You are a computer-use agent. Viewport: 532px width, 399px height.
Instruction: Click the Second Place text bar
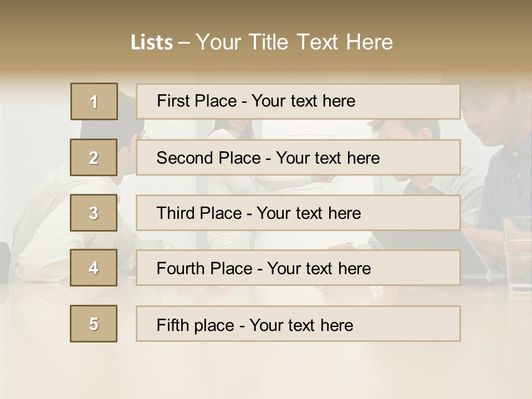tap(298, 157)
